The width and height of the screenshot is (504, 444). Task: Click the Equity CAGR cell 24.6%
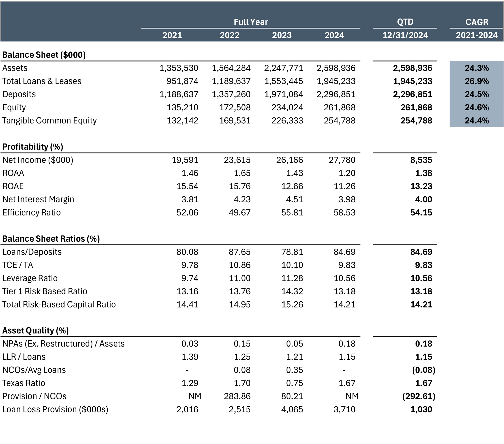click(x=477, y=107)
